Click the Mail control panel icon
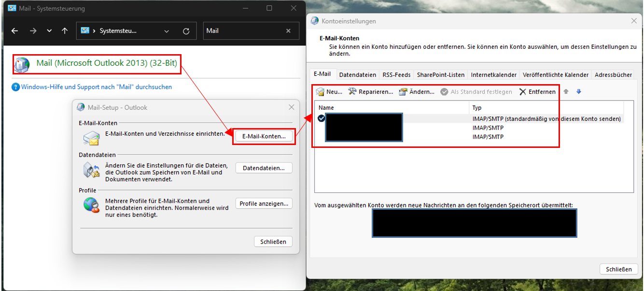The image size is (644, 291). tap(22, 64)
